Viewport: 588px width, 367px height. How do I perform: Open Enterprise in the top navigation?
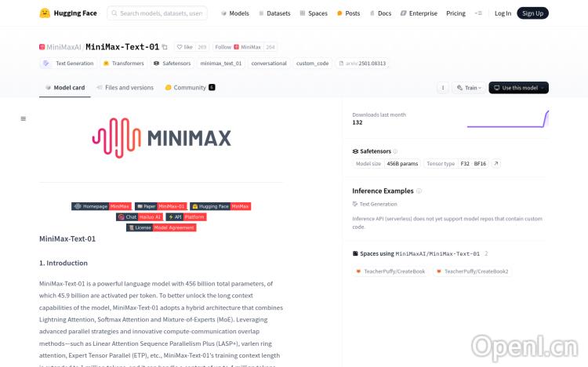(419, 13)
